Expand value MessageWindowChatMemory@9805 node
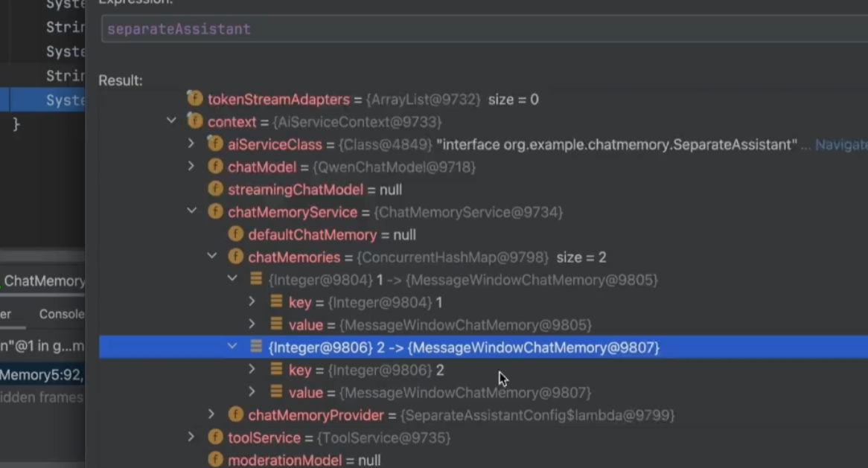Screen dimensions: 868x468 (252, 324)
